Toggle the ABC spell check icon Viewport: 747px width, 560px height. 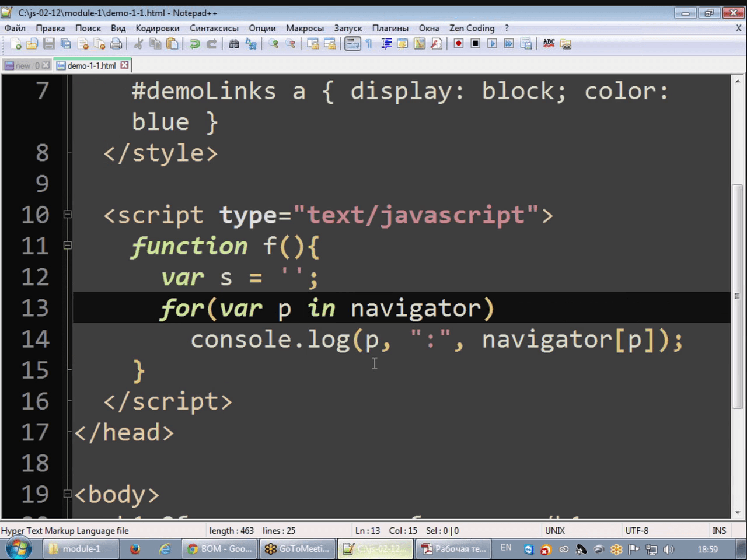point(549,44)
